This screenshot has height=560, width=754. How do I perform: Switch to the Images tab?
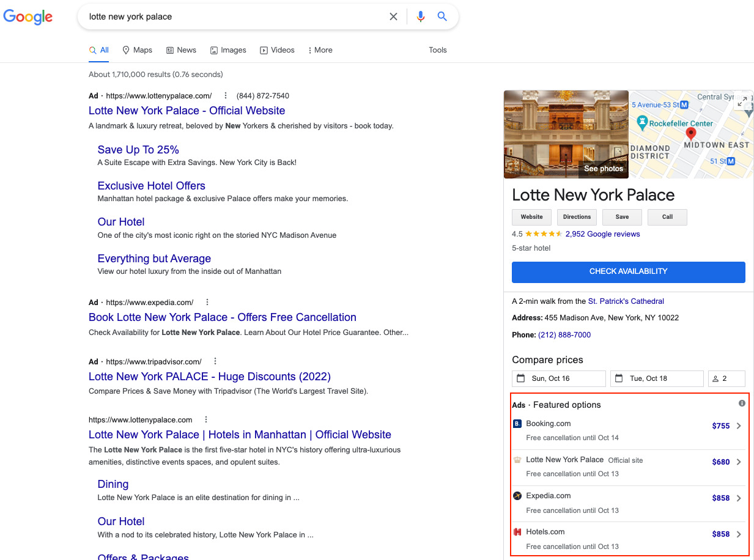point(228,50)
